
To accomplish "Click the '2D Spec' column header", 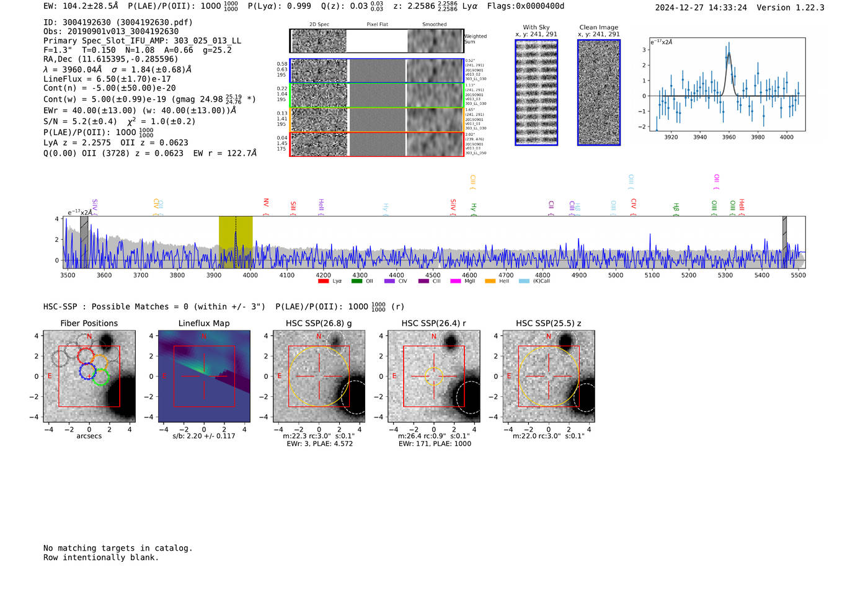I will tap(319, 25).
